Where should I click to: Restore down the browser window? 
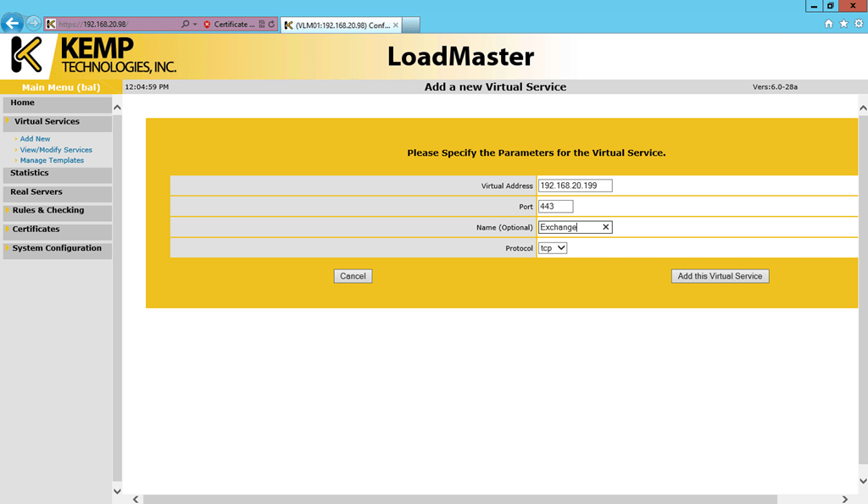831,6
